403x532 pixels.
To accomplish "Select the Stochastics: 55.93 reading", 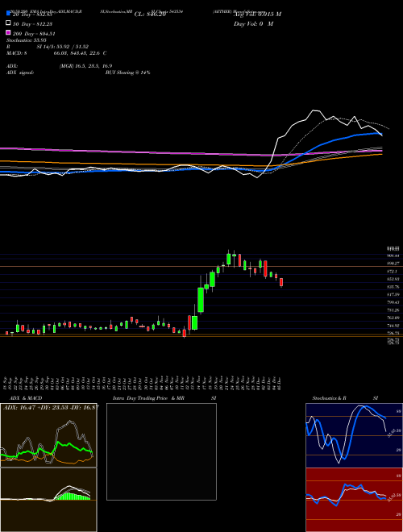I will point(26,40).
